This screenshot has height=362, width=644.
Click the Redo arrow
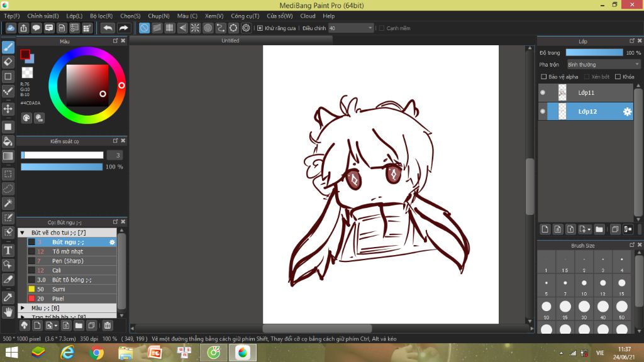click(x=123, y=28)
